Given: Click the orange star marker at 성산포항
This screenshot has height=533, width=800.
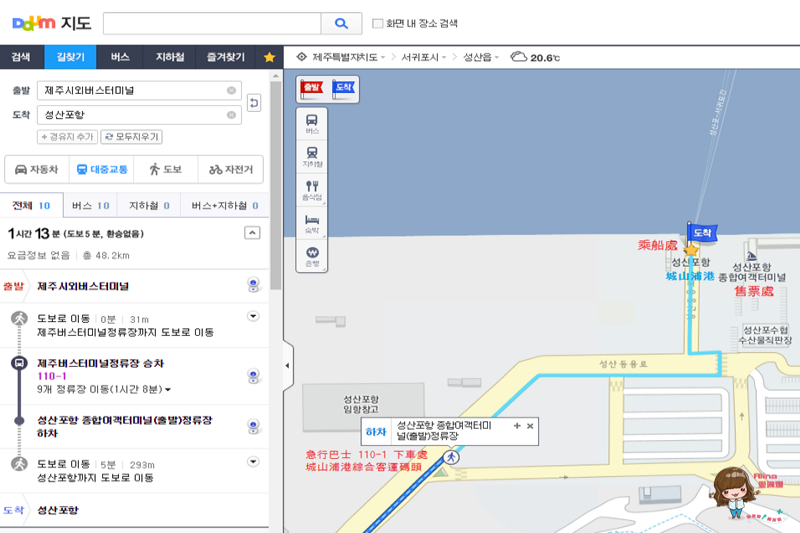Looking at the screenshot, I should coord(691,250).
